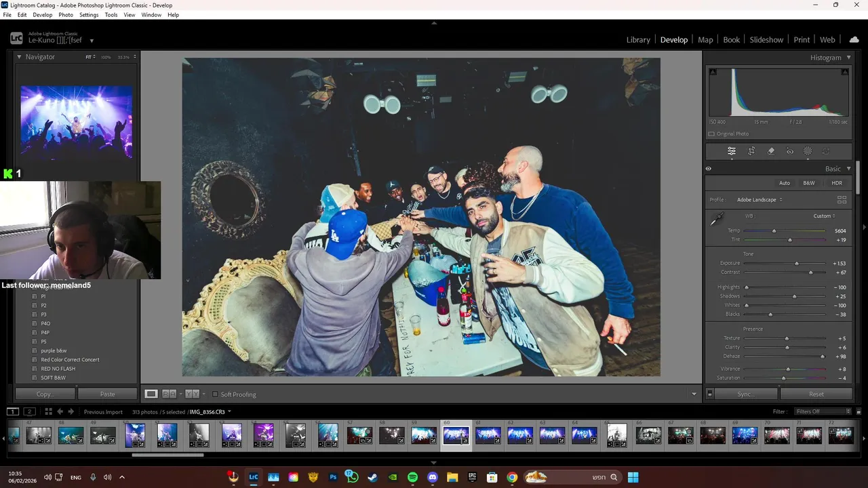Open Grid view from filmstrip bar
868x488 pixels.
48,411
